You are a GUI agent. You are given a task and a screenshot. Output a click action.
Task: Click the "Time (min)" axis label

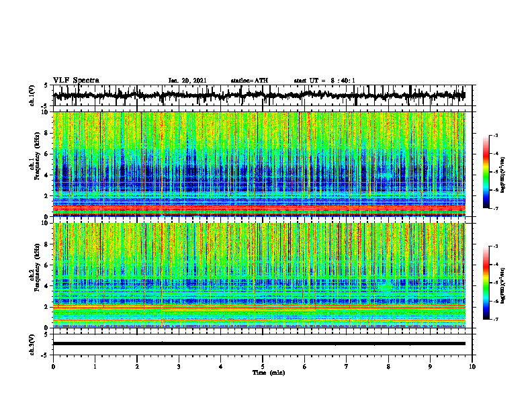click(x=269, y=373)
